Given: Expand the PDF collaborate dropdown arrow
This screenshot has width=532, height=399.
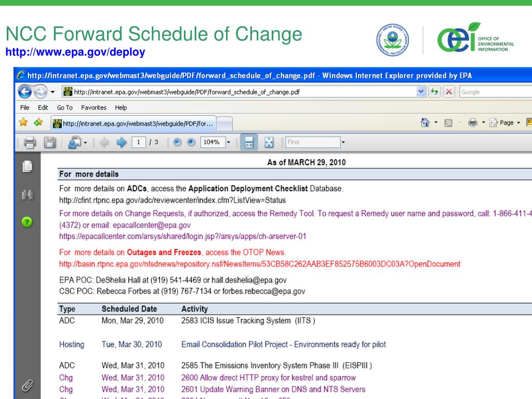Looking at the screenshot, I should click(85, 143).
